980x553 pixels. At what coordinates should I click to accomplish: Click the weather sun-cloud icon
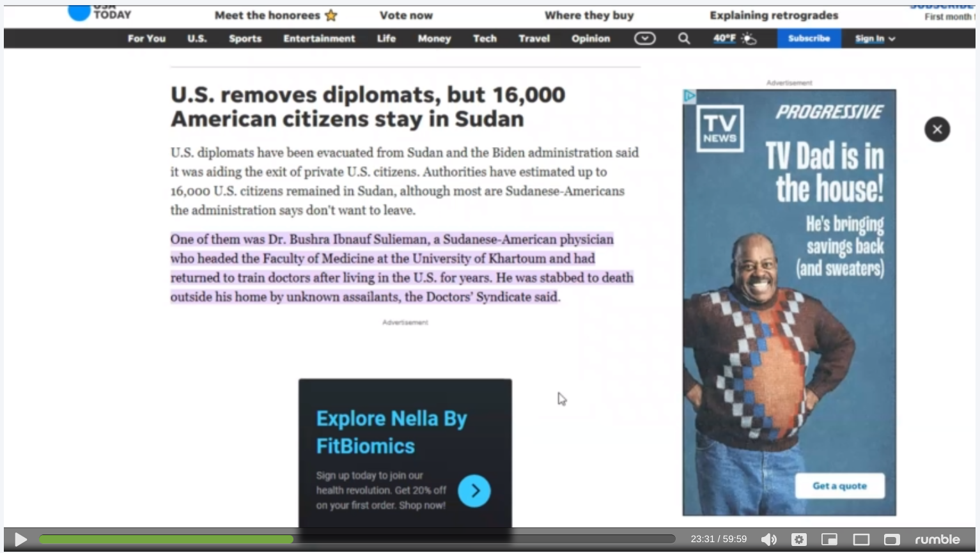click(749, 39)
